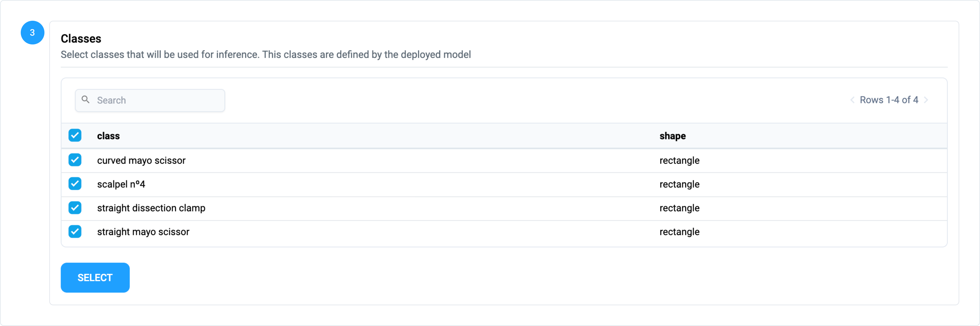This screenshot has height=326, width=980.
Task: Select the curved mayo scissor row label
Action: [x=141, y=160]
